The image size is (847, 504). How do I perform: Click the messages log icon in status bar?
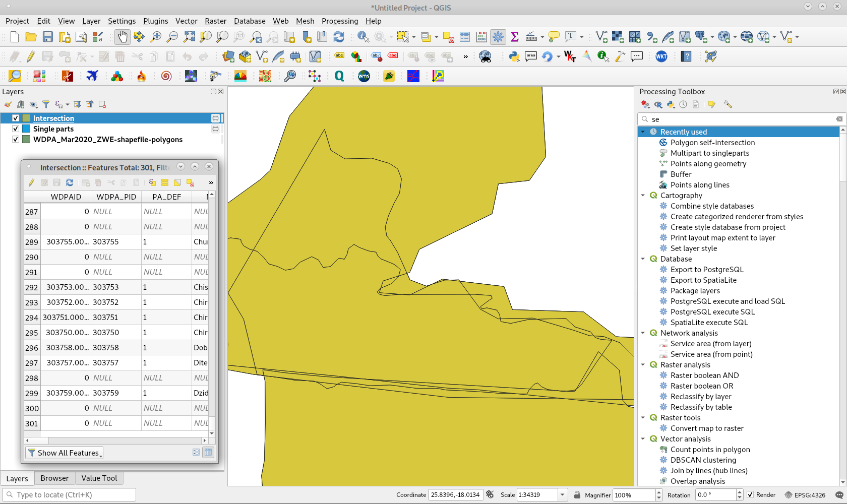(839, 495)
